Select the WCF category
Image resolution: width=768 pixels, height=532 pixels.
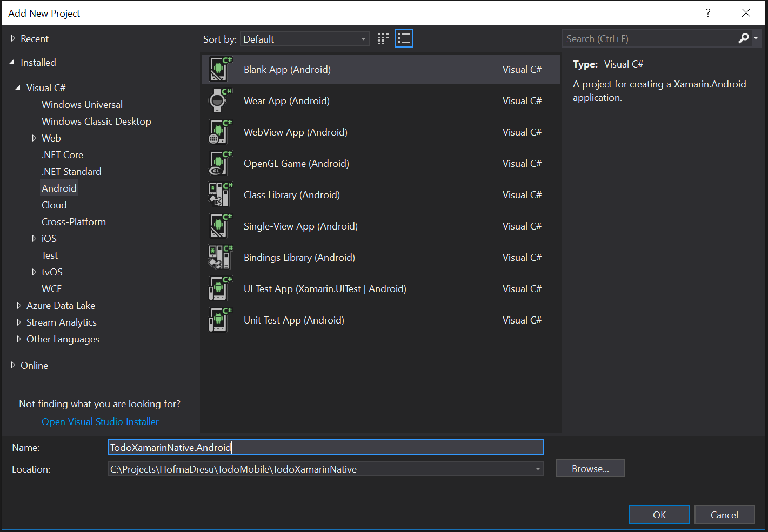coord(51,289)
